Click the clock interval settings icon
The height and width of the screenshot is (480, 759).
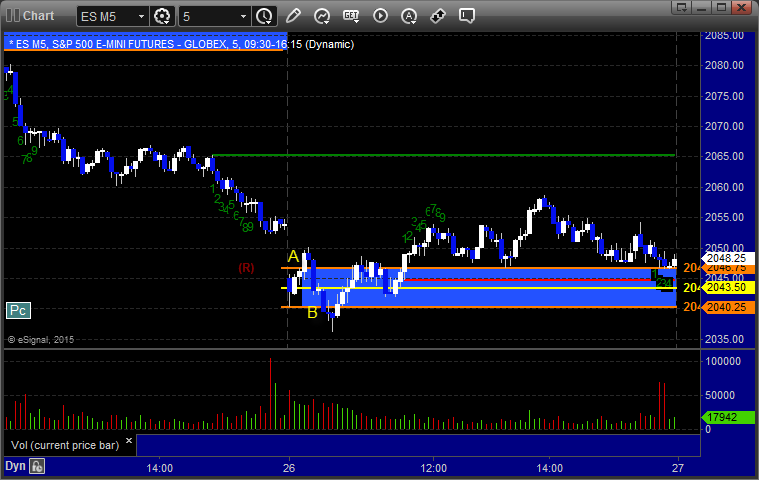point(264,16)
